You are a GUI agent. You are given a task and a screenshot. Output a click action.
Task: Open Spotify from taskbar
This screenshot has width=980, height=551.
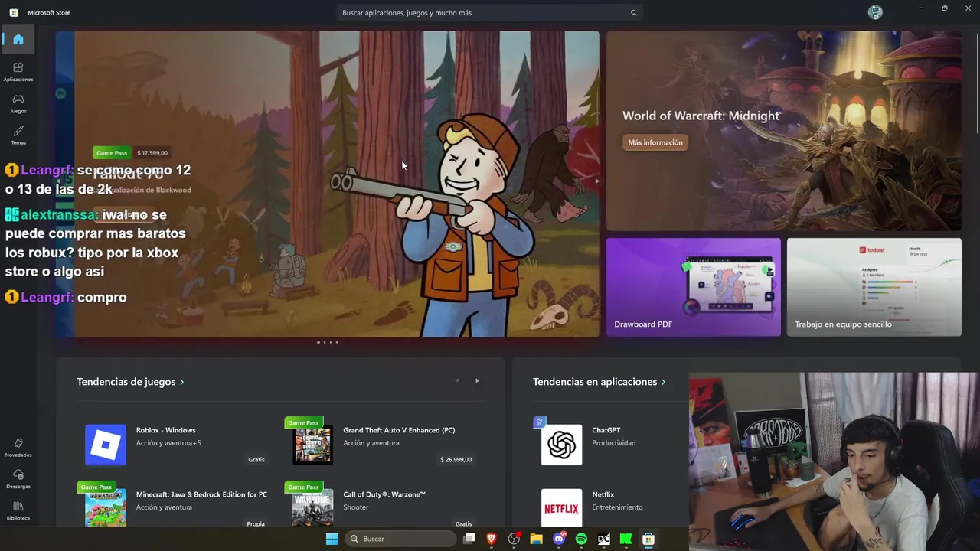[x=581, y=539]
